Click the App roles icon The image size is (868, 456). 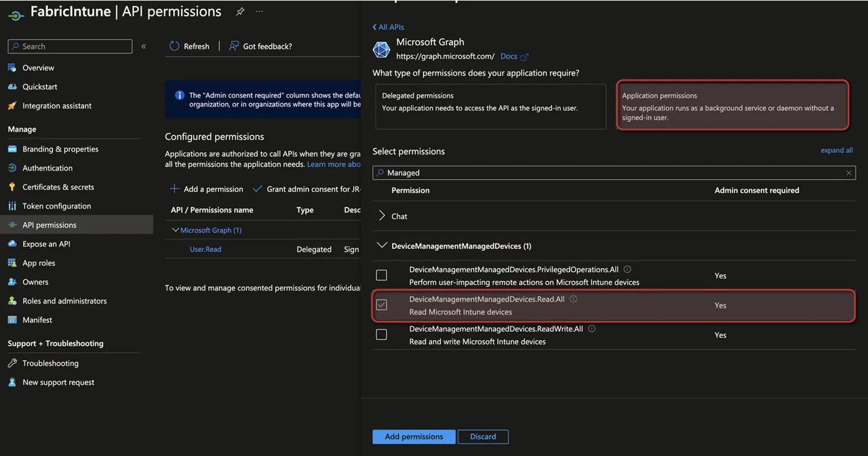coord(12,263)
